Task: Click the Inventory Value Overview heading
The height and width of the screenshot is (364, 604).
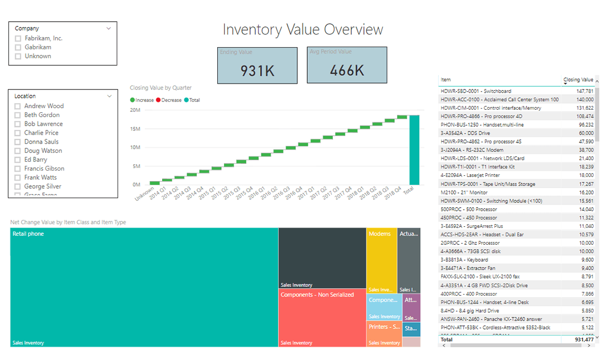Action: pos(303,30)
